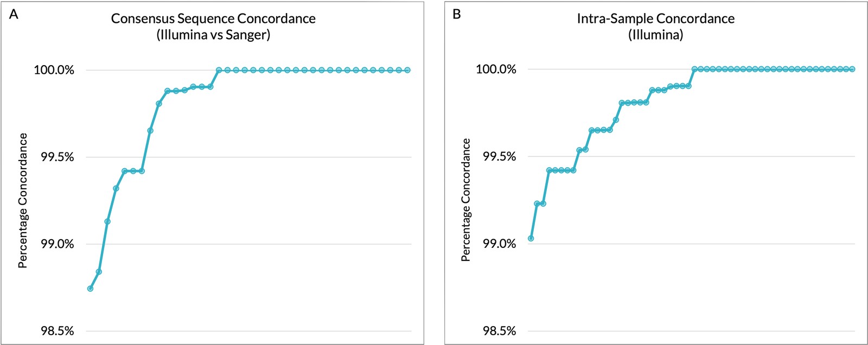Click the panel A label

(14, 15)
